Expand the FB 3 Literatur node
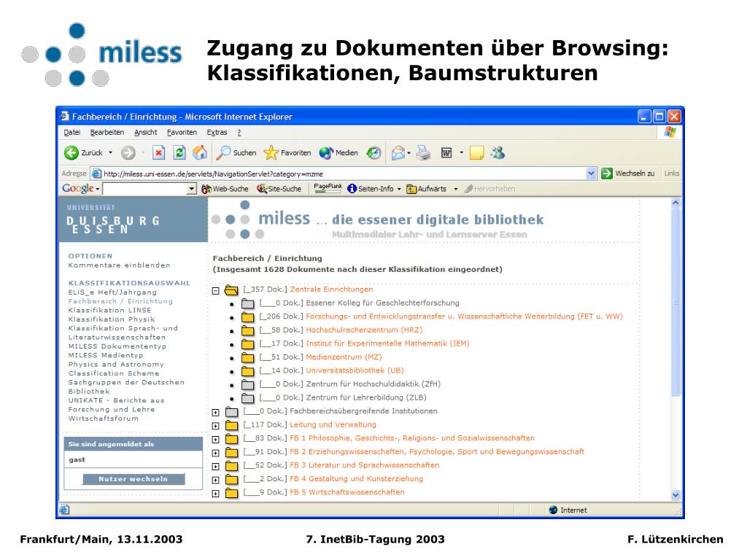This screenshot has height=560, width=747. (x=216, y=467)
